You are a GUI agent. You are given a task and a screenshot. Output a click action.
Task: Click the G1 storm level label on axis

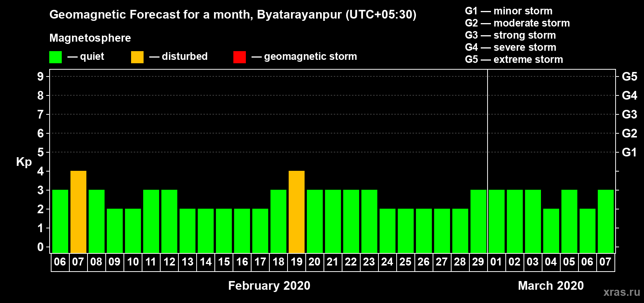click(x=629, y=152)
